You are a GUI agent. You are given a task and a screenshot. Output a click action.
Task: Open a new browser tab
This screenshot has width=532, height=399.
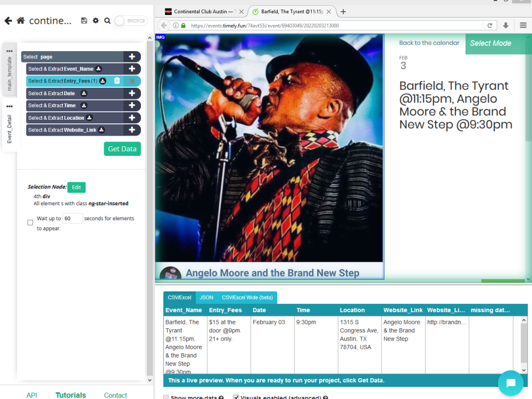[343, 12]
